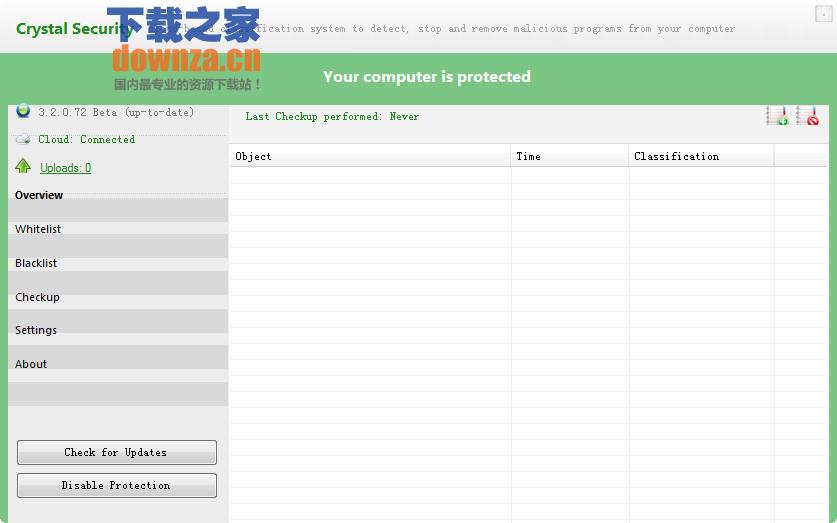Image resolution: width=837 pixels, height=523 pixels.
Task: Click the window control button at top right
Action: [824, 13]
